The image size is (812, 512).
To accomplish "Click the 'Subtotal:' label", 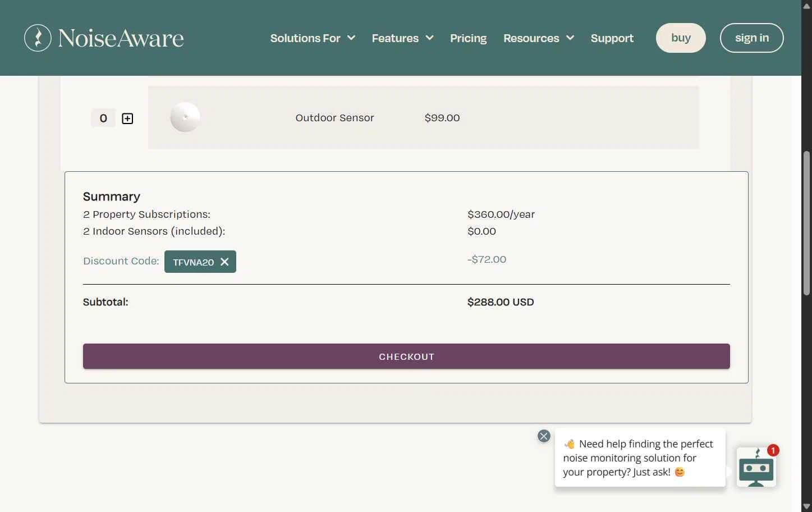I will [x=105, y=302].
